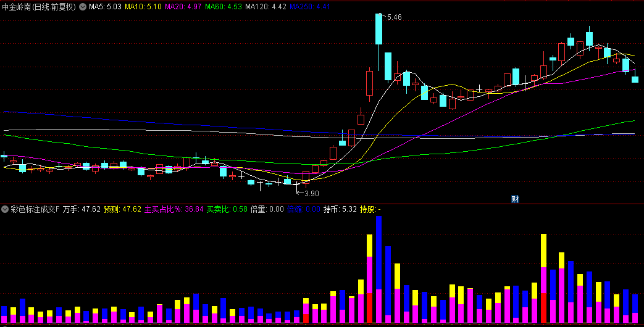Click the MA5: 5.03 indicator label
The image size is (644, 327).
tap(105, 7)
